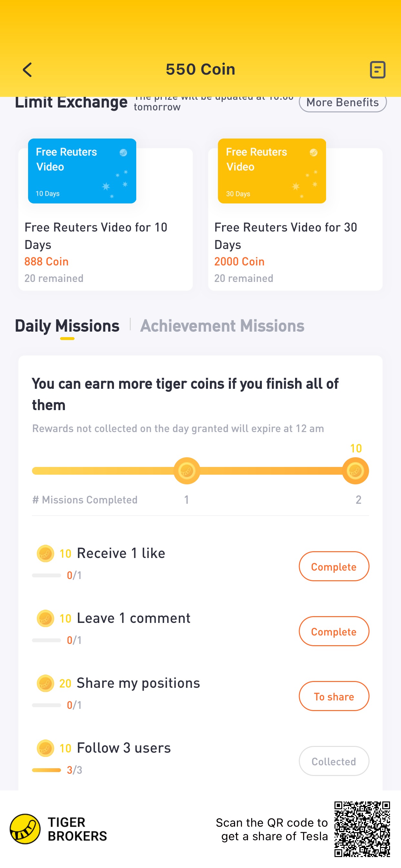Open the coin records icon
Viewport: 401px width, 868px height.
click(377, 70)
